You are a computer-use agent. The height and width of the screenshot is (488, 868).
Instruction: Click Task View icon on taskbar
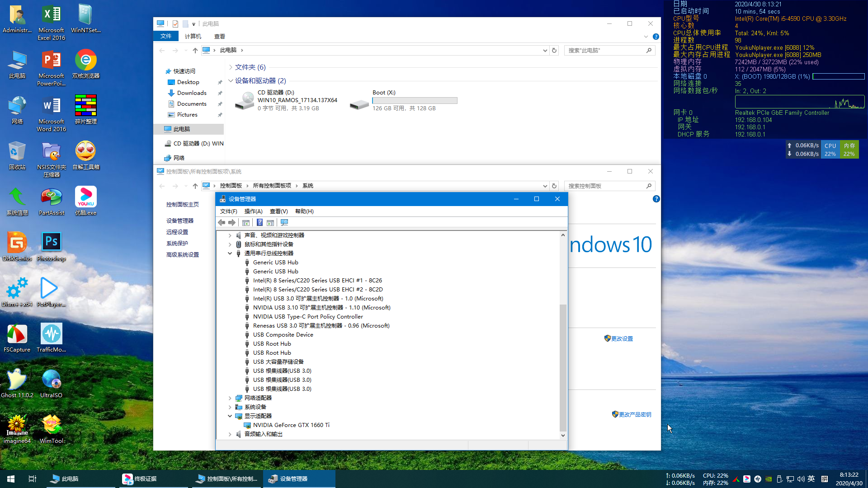click(33, 479)
